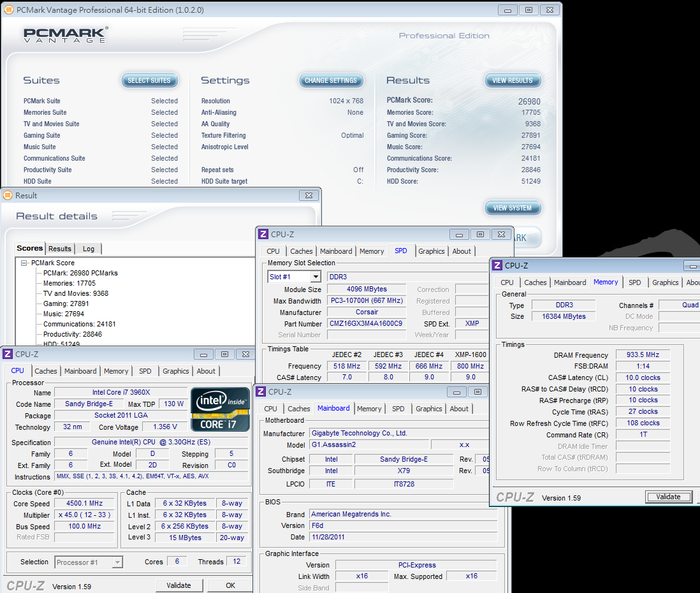Open Caches tab in CPU-Z SPD window
This screenshot has height=593, width=700.
(302, 251)
